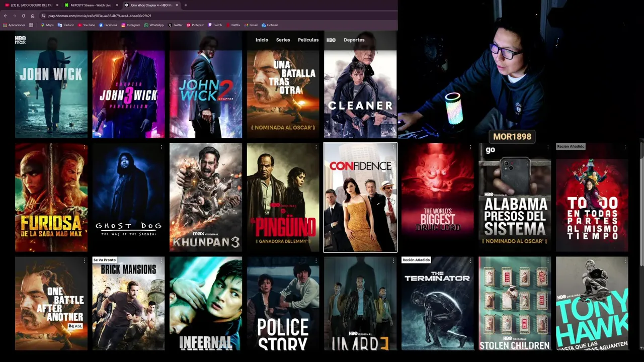Open the Gmail bookmark

coord(251,25)
